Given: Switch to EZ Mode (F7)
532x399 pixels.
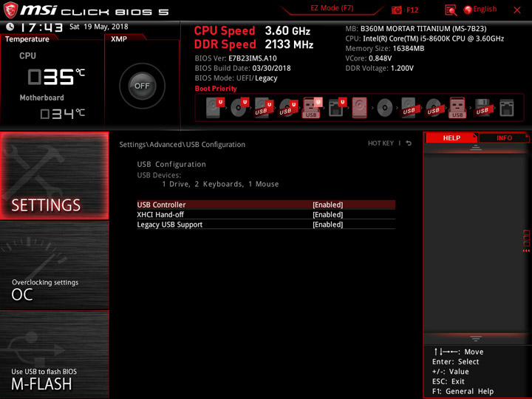Looking at the screenshot, I should (332, 8).
